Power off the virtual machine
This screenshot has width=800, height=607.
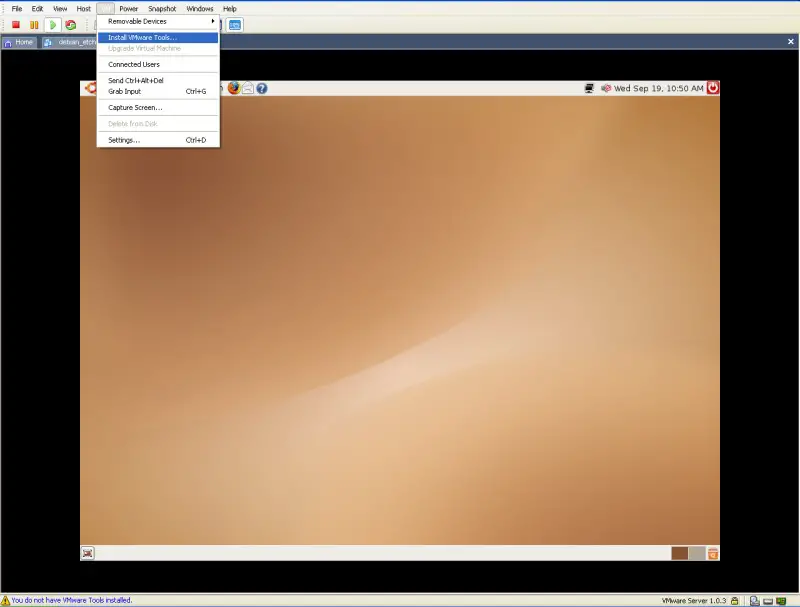click(14, 24)
